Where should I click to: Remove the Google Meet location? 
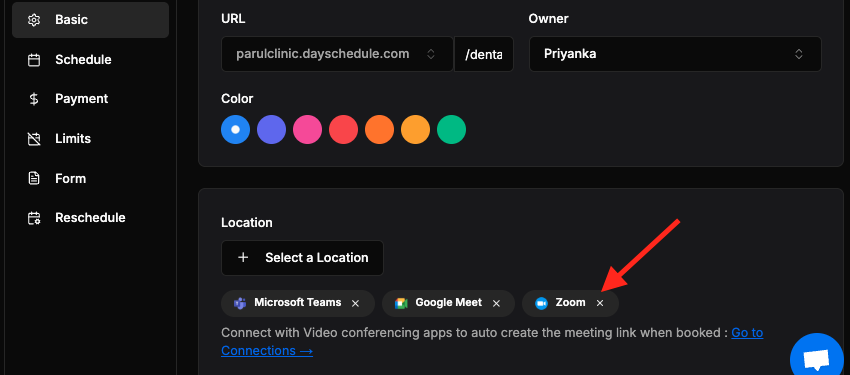(496, 303)
